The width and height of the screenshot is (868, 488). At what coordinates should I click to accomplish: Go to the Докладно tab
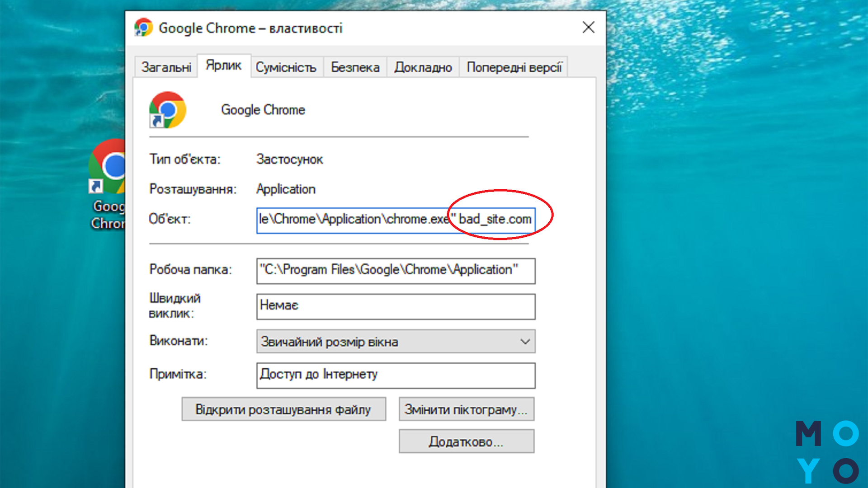[423, 67]
